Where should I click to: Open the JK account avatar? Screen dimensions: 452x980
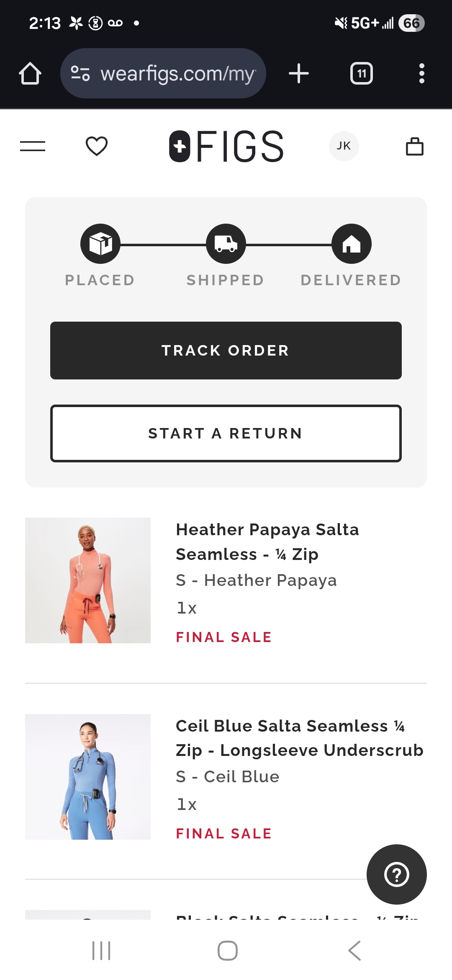[344, 146]
